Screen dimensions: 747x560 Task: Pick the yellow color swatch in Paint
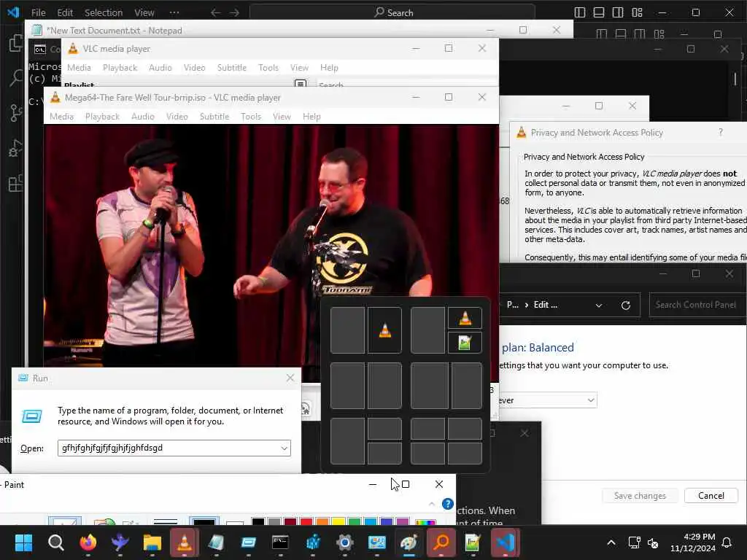point(338,522)
